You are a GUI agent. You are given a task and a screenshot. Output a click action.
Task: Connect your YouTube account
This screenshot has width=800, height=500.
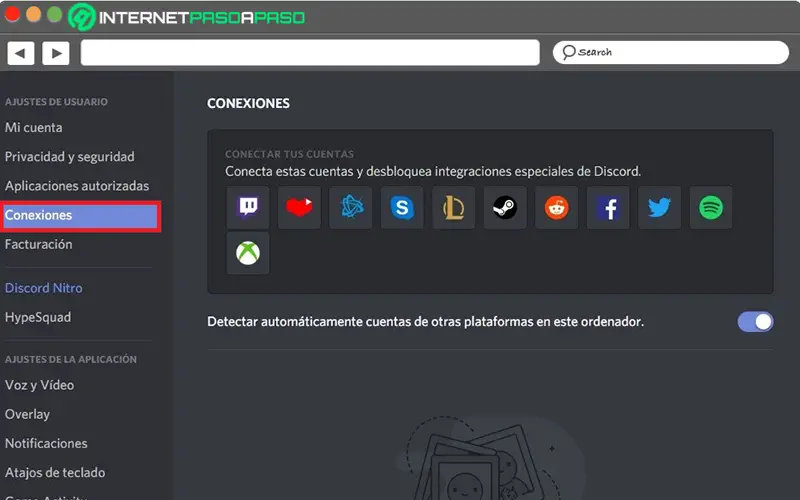click(299, 207)
